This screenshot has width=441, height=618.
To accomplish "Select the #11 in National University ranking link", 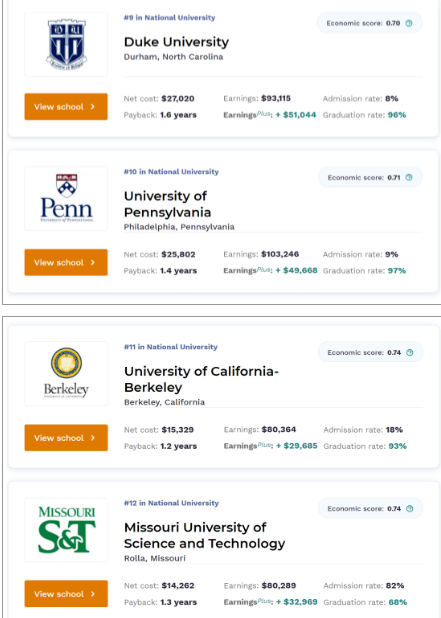I will tap(171, 347).
